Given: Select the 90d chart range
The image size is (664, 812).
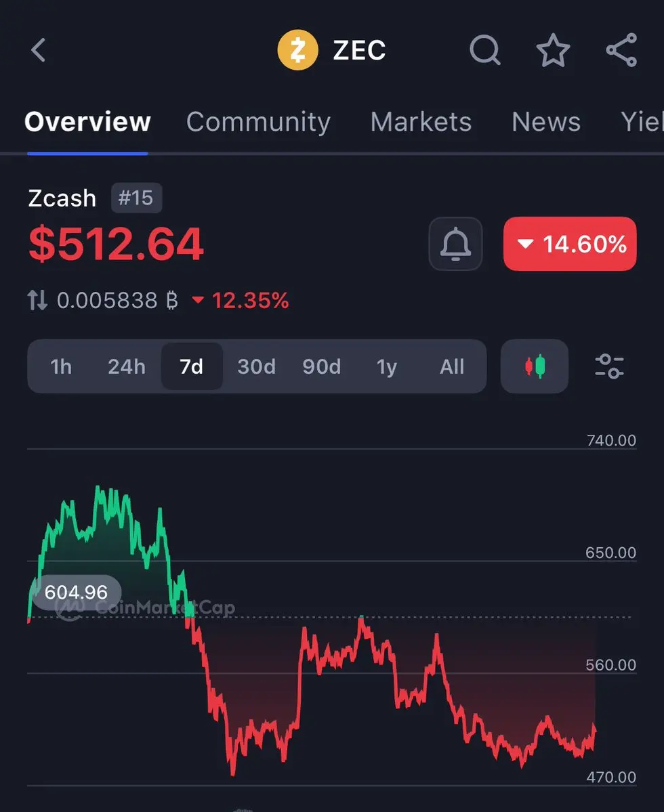Looking at the screenshot, I should click(322, 366).
